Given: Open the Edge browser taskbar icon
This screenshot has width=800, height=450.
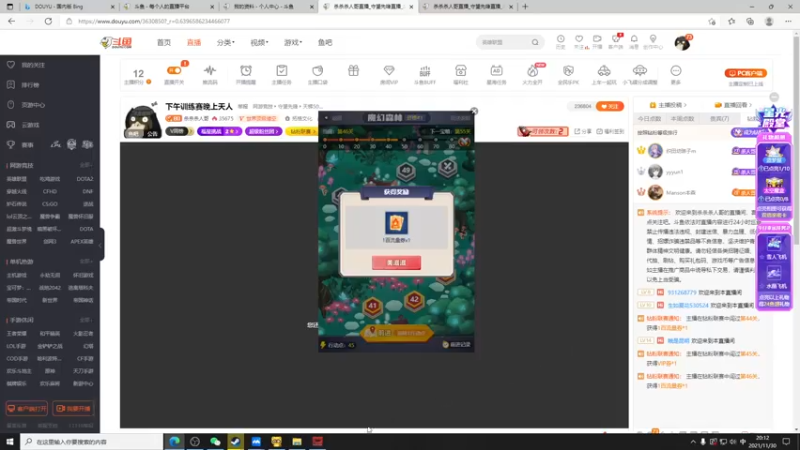Looking at the screenshot, I should [174, 441].
